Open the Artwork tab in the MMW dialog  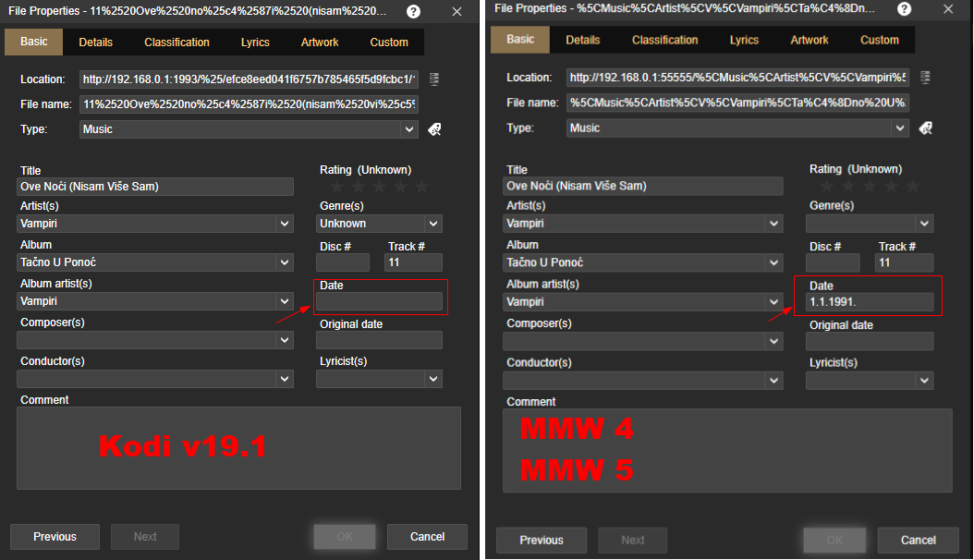pos(810,41)
